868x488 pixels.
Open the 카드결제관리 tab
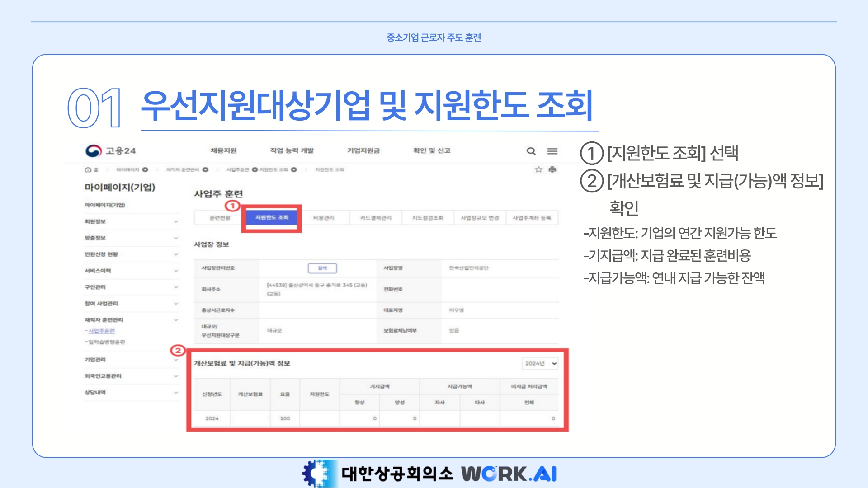point(376,218)
